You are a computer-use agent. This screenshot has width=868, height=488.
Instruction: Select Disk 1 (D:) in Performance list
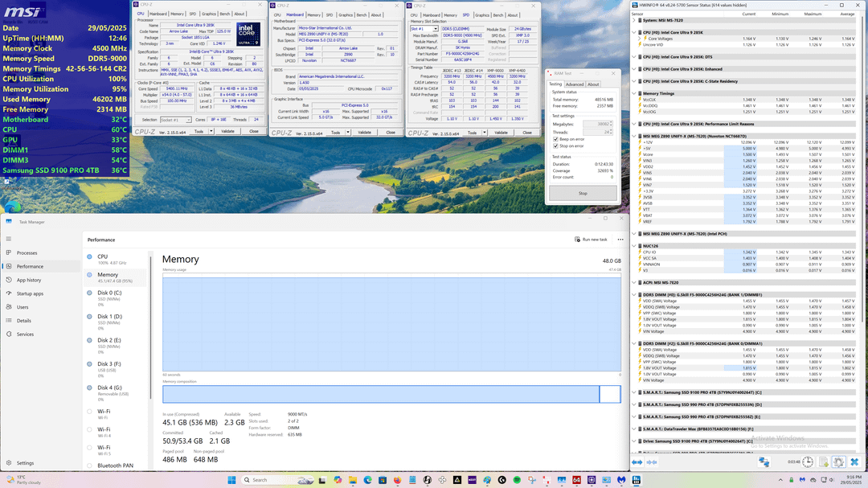click(x=117, y=322)
